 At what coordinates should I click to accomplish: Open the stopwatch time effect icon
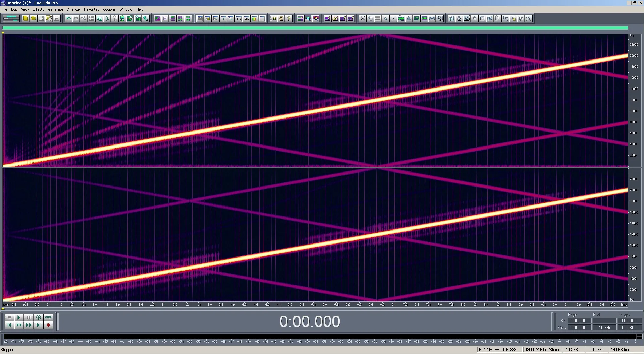click(x=459, y=18)
